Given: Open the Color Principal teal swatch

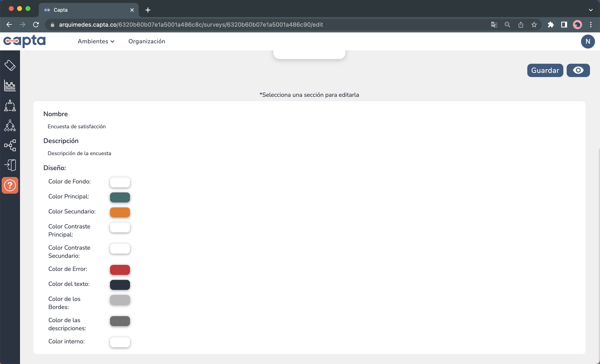Looking at the screenshot, I should click(120, 197).
